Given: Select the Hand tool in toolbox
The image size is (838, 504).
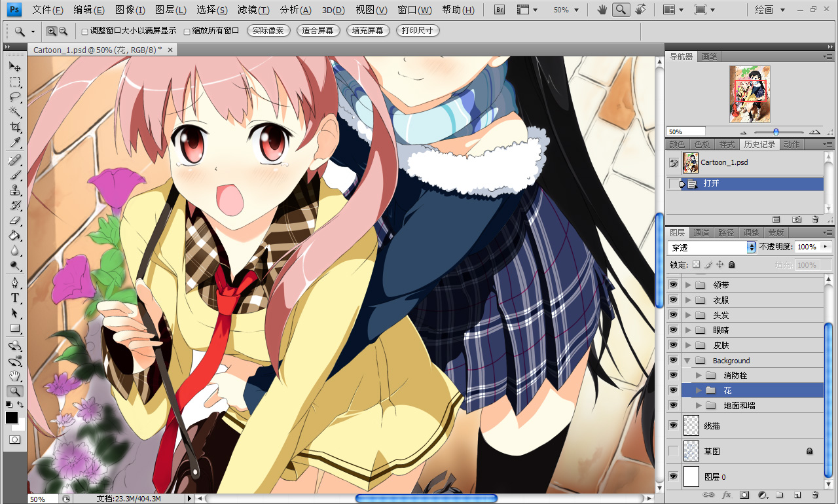Looking at the screenshot, I should (14, 376).
